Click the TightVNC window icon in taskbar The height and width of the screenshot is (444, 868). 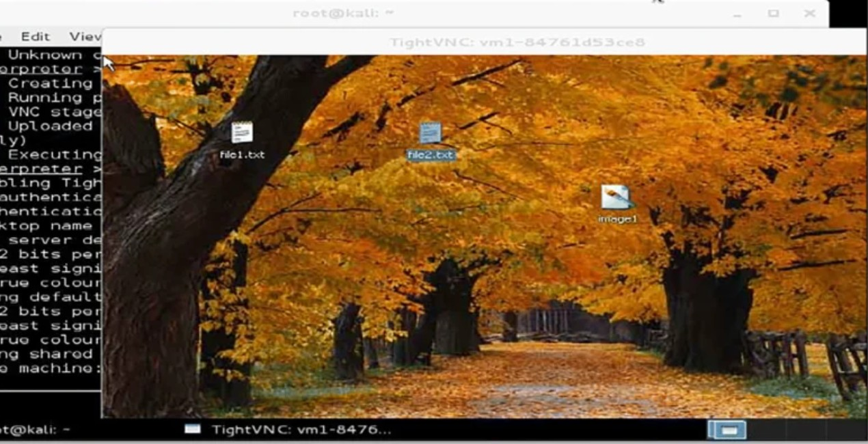193,429
